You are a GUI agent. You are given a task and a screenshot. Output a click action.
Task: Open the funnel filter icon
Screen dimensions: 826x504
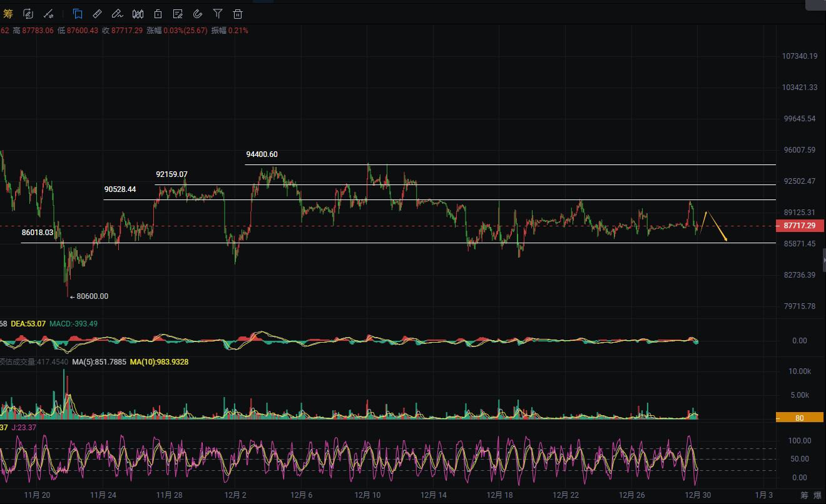(x=218, y=14)
